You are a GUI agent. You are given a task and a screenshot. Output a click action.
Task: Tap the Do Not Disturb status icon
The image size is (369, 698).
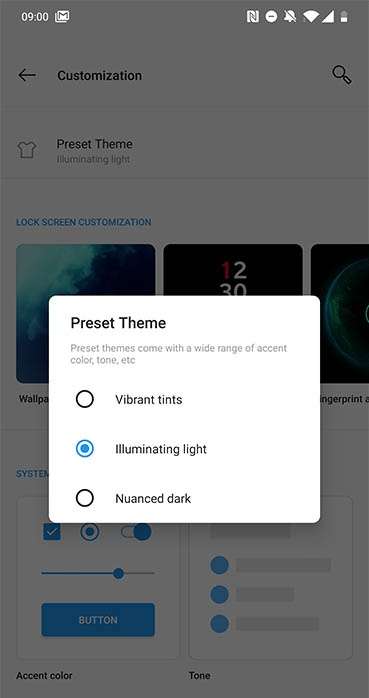pyautogui.click(x=271, y=17)
